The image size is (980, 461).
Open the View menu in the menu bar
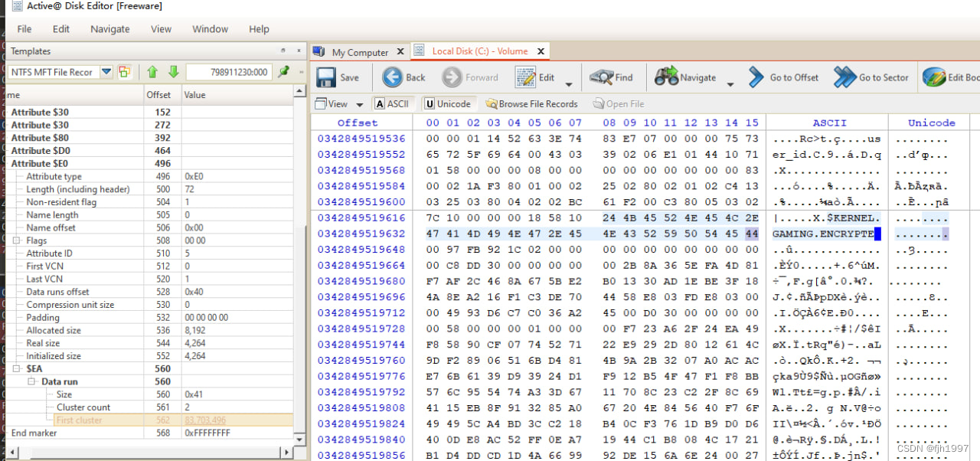click(161, 29)
